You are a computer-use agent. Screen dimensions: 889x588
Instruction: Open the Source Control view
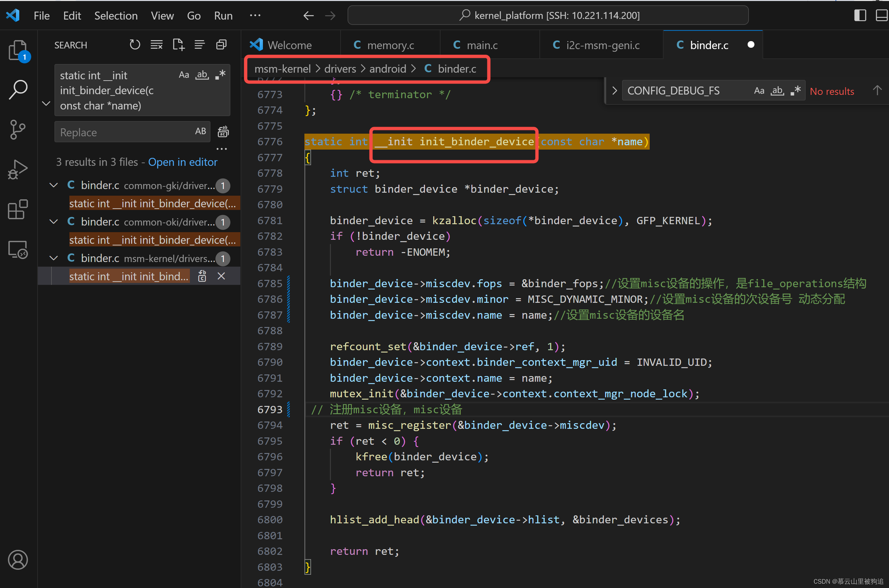(x=18, y=129)
